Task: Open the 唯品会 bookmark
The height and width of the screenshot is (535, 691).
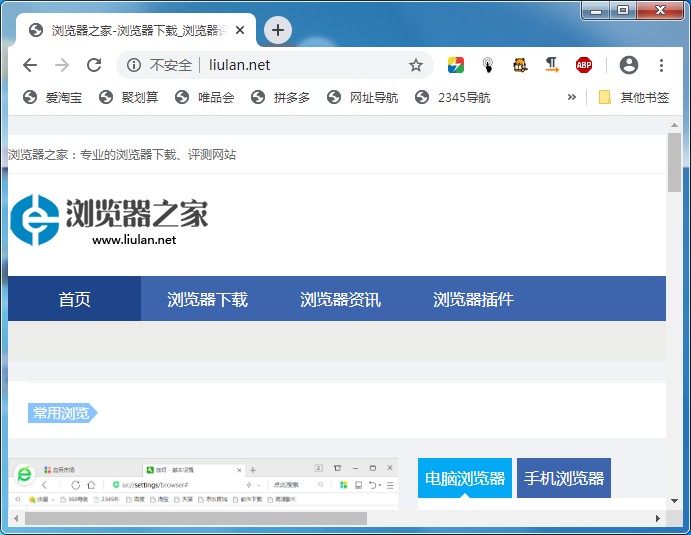Action: tap(204, 97)
